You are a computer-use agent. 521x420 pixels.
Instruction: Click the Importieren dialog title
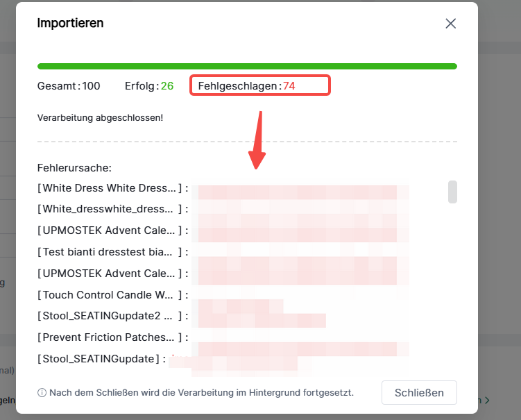coord(70,23)
